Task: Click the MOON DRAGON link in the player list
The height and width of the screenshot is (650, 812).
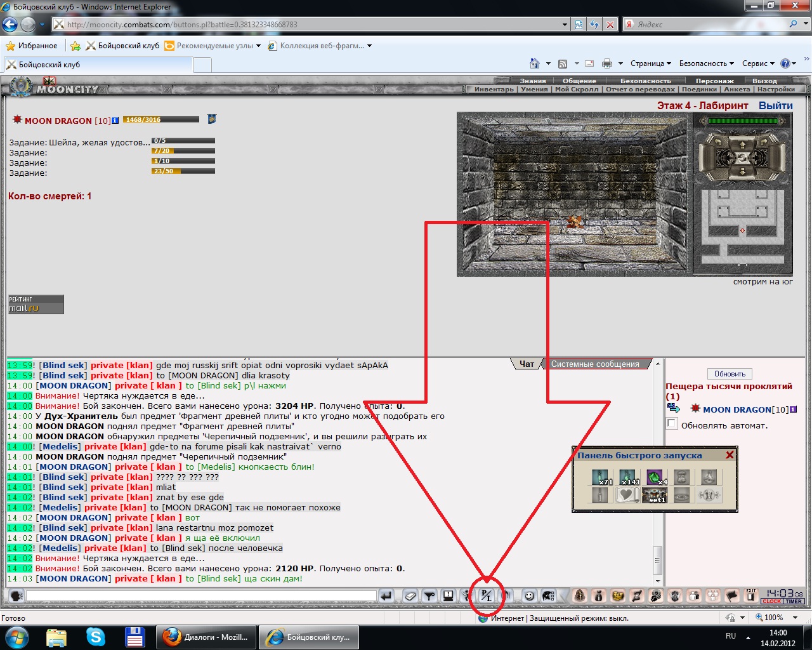Action: 737,409
